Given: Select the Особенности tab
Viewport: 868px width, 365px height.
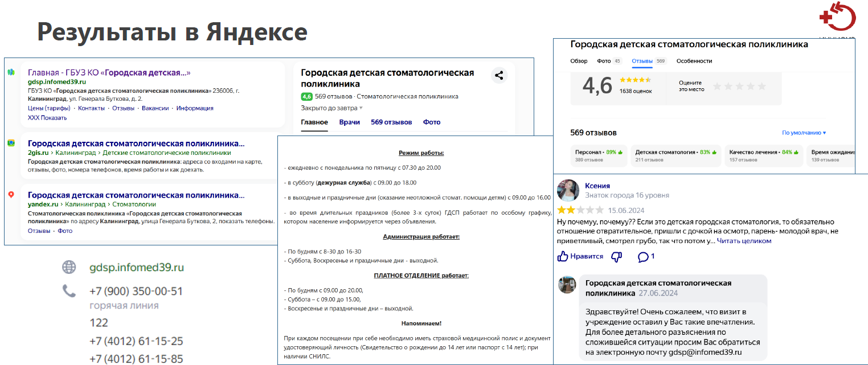Looking at the screenshot, I should tap(694, 61).
